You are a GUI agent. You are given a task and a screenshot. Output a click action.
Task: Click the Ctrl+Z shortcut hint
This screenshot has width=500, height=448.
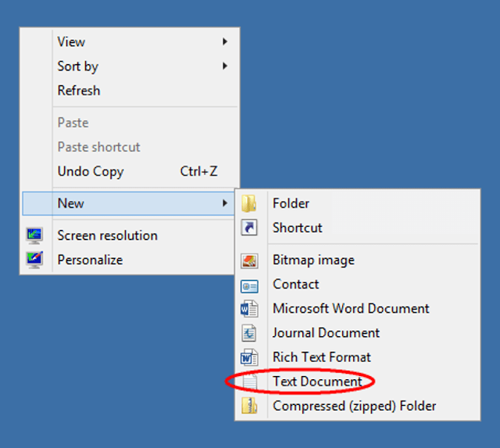click(x=198, y=171)
